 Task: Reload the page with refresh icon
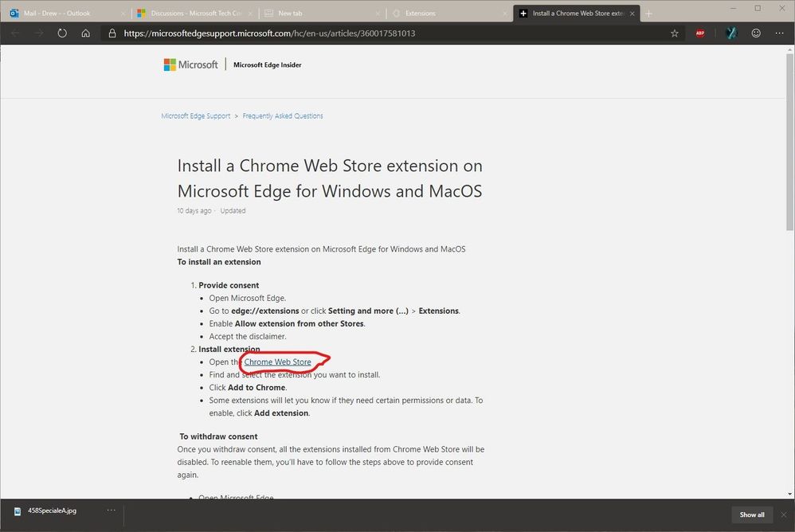point(62,33)
